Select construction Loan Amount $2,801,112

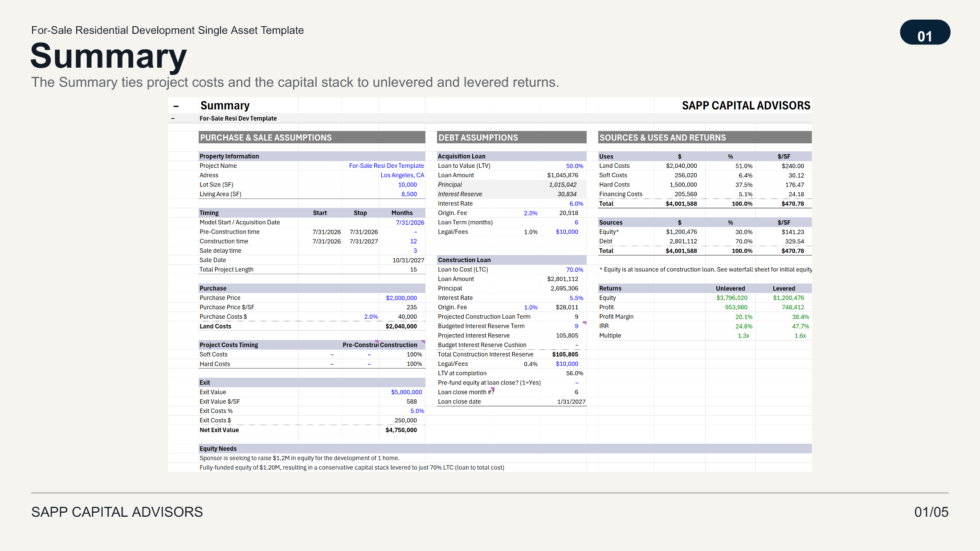(x=562, y=279)
